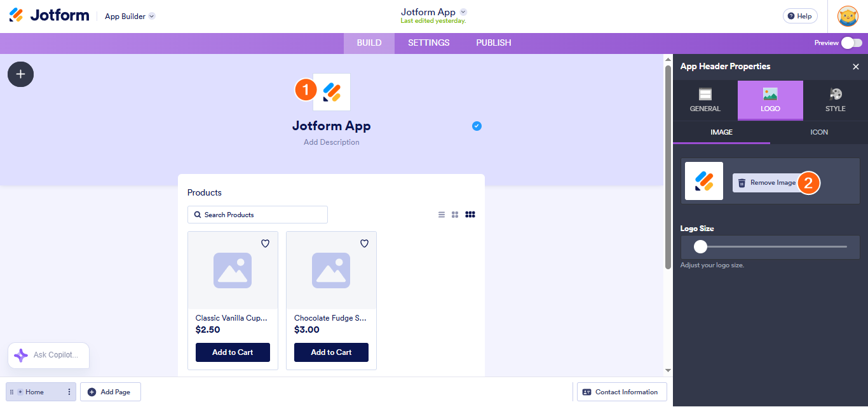Image resolution: width=868 pixels, height=407 pixels.
Task: Open the Style properties tab
Action: click(835, 100)
